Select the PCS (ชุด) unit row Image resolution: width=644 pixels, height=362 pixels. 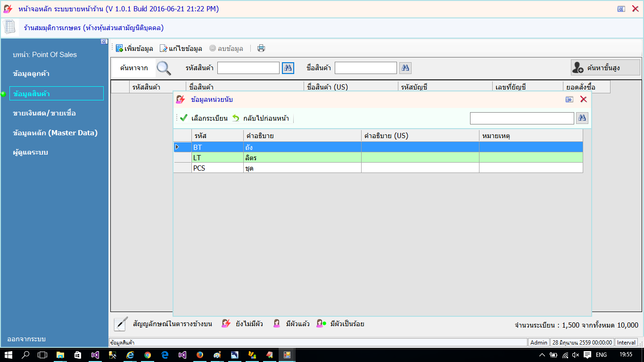coord(218,168)
